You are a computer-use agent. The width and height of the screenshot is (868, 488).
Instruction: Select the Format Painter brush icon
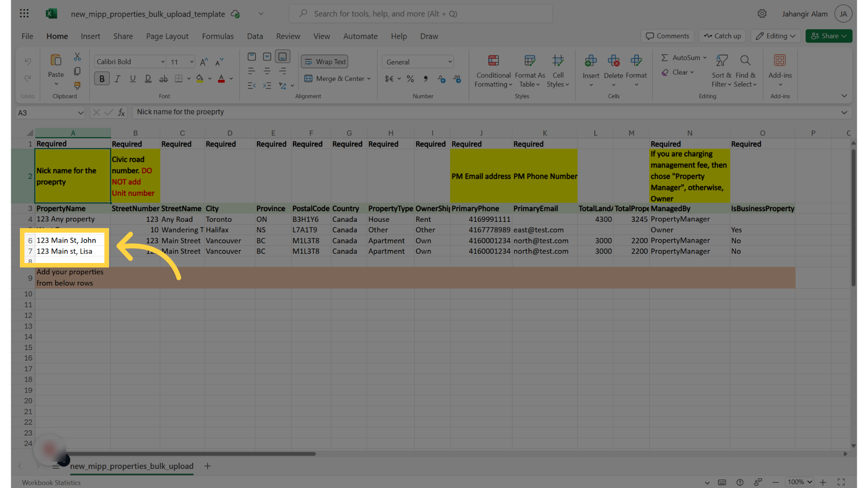[77, 85]
